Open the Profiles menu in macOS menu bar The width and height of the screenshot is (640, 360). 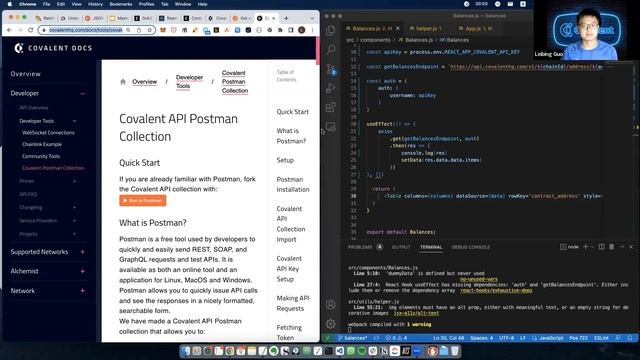coord(147,4)
